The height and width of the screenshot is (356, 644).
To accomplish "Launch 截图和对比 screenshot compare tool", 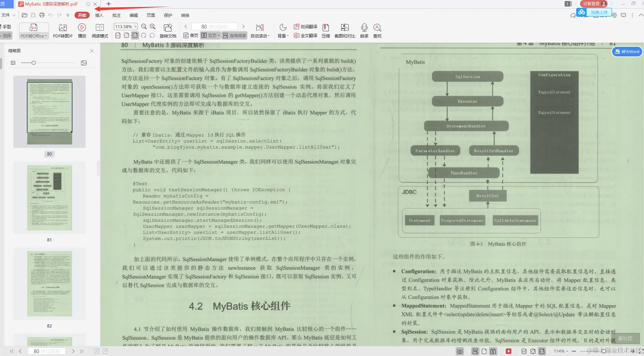I will pos(345,31).
